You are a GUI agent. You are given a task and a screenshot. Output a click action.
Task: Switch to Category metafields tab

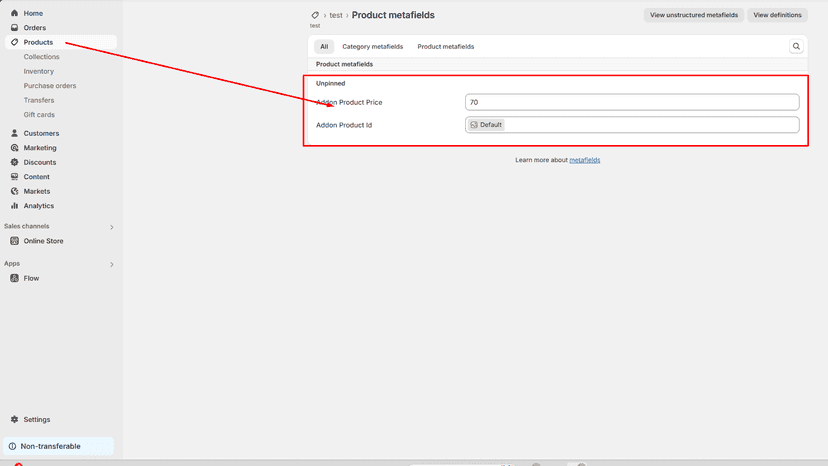click(x=372, y=46)
